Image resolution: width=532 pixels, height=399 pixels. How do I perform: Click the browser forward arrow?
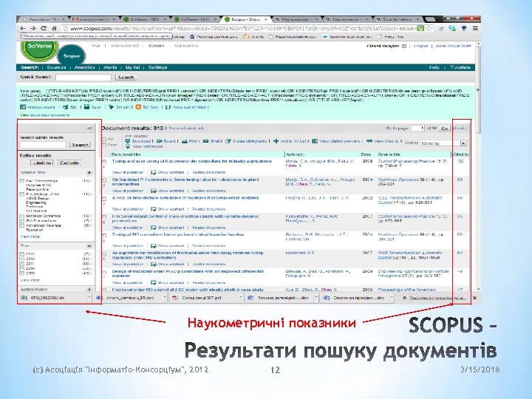(33, 29)
